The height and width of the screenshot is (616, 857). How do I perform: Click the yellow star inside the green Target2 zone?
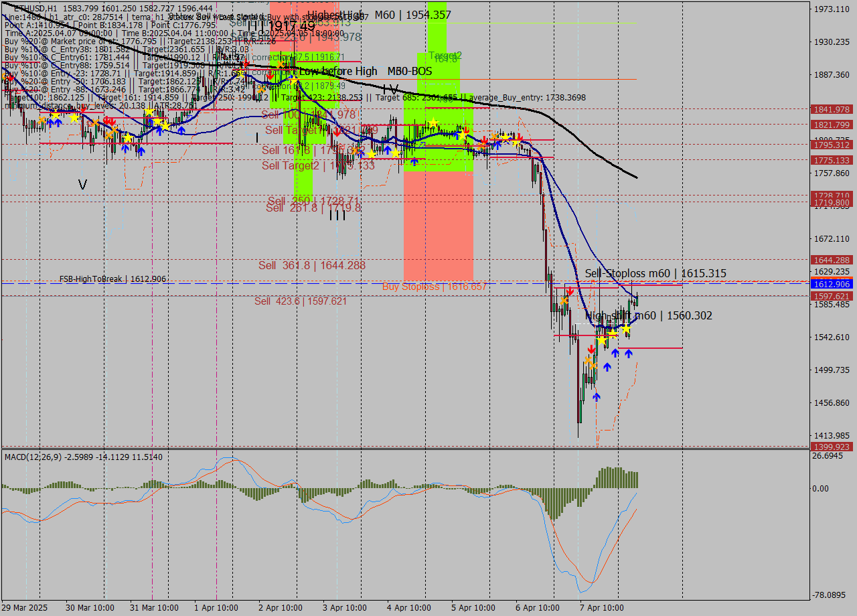[x=433, y=121]
